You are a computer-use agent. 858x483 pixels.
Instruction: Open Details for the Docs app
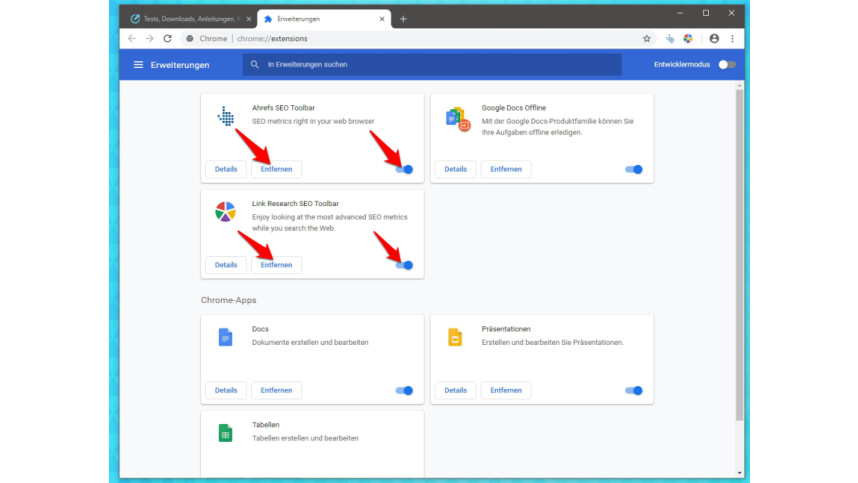[226, 390]
